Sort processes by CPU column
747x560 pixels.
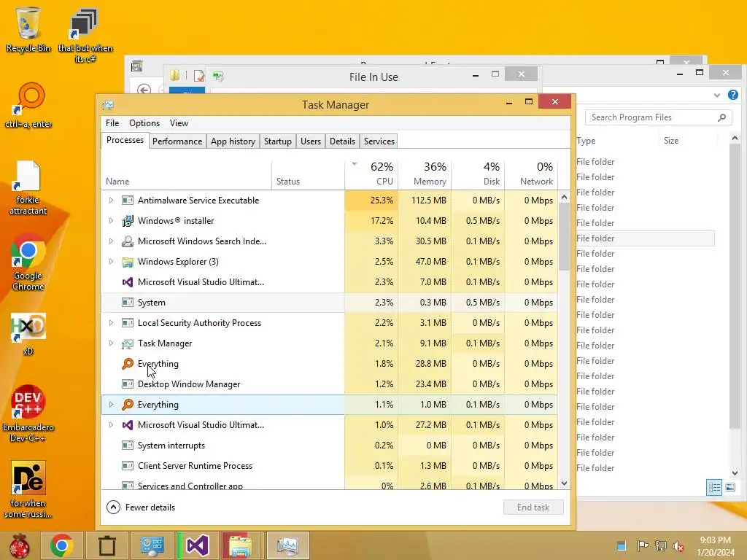[371, 174]
